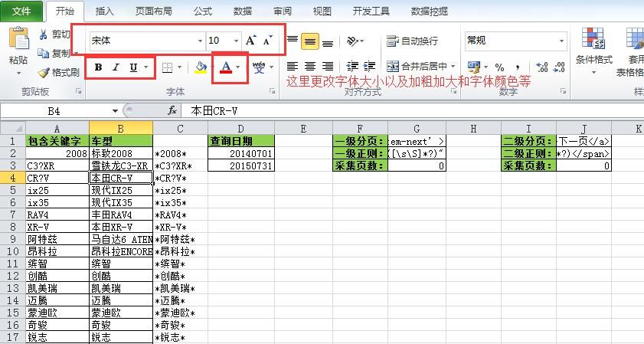This screenshot has width=644, height=344.
Task: Select the Format Painter brush
Action: tap(44, 73)
